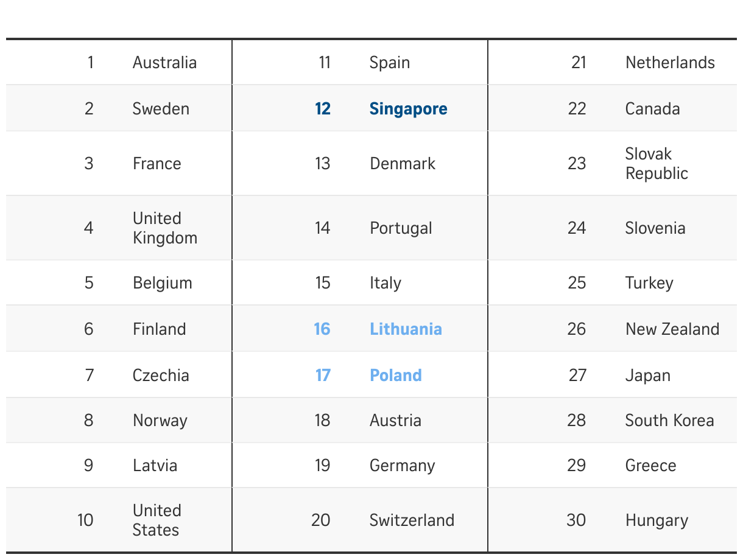Select South Korea in the table
The width and height of the screenshot is (743, 560).
669,421
